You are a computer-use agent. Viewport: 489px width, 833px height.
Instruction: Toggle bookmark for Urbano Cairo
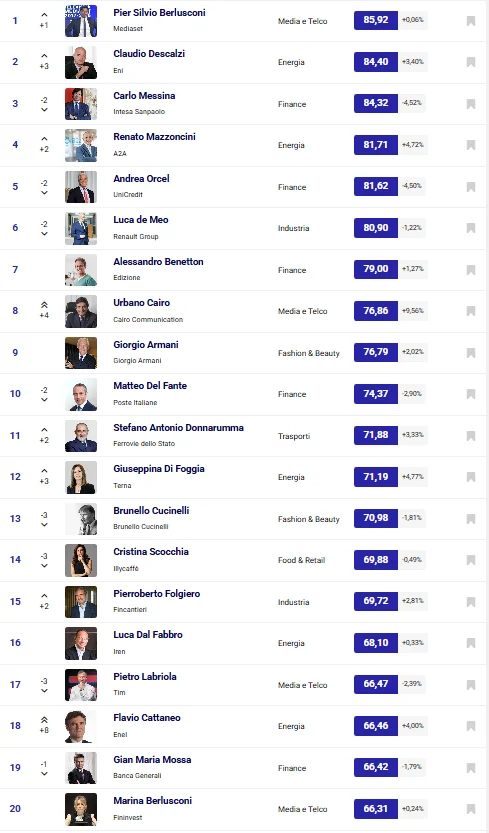tap(471, 311)
